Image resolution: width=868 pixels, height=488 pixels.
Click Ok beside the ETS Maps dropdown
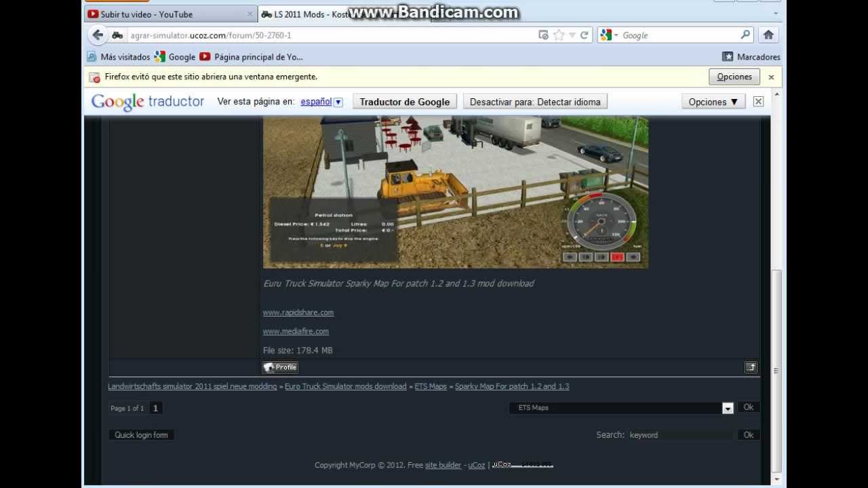(x=749, y=407)
